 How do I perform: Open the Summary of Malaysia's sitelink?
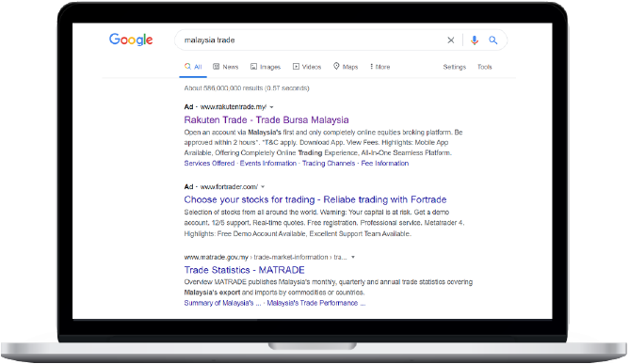pos(222,303)
